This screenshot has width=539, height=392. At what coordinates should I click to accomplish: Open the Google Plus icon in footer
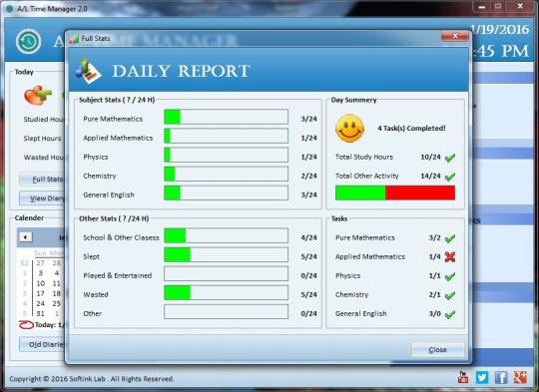[520, 377]
